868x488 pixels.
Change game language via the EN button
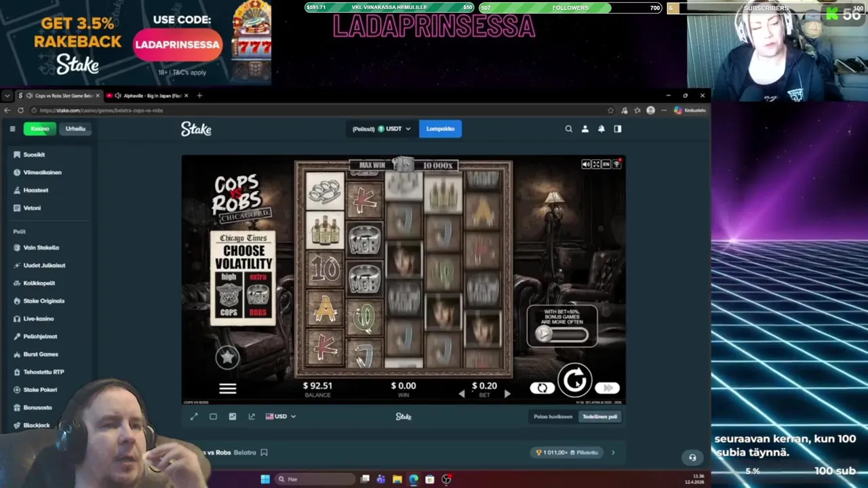click(606, 164)
